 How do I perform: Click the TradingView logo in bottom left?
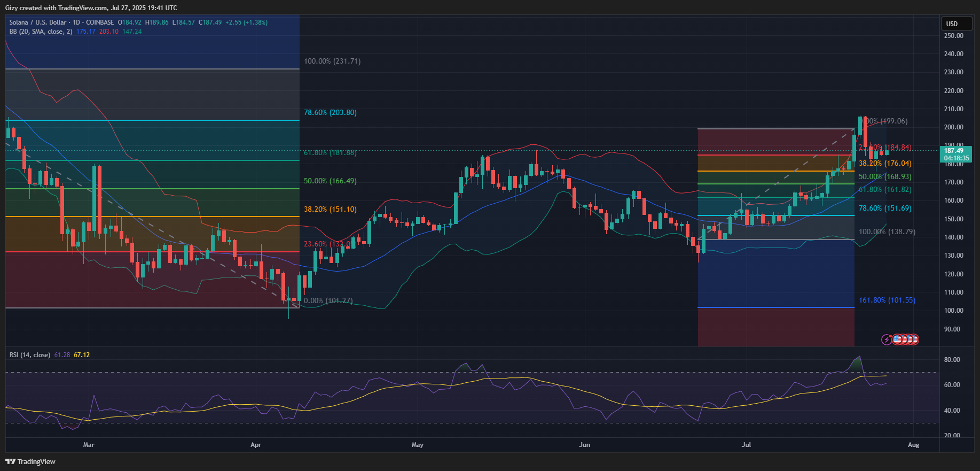coord(30,461)
